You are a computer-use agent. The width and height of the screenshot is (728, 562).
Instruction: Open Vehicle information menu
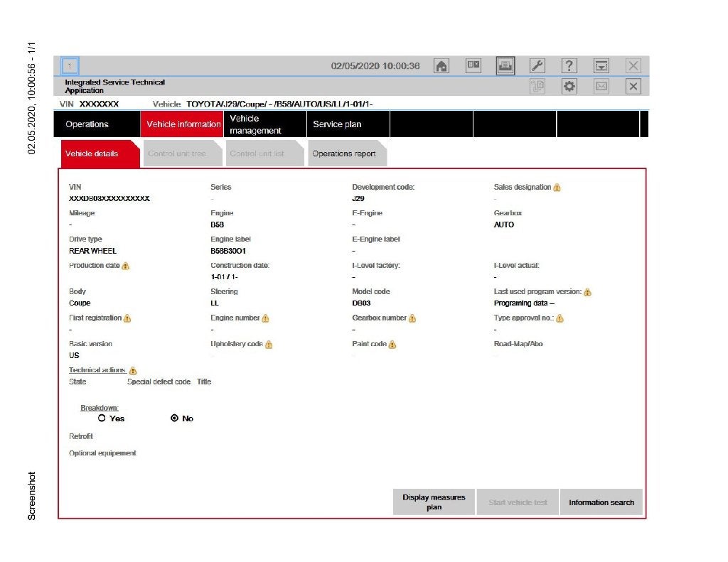pos(182,124)
